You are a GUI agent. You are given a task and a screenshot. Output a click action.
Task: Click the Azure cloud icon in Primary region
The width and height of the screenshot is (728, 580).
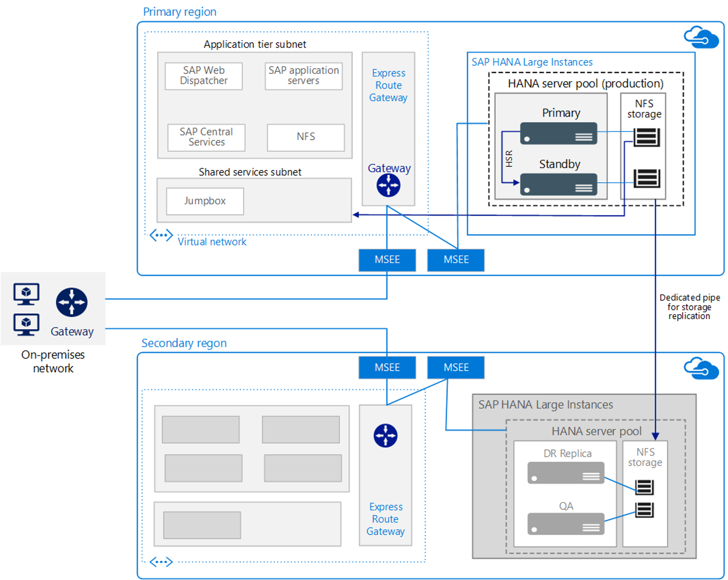[x=701, y=38]
